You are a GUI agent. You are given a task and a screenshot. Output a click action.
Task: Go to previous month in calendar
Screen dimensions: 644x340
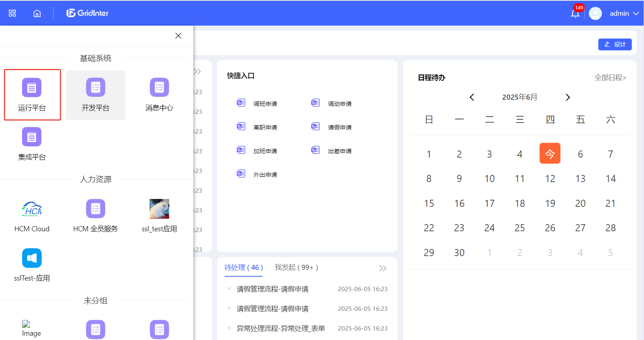pos(472,97)
